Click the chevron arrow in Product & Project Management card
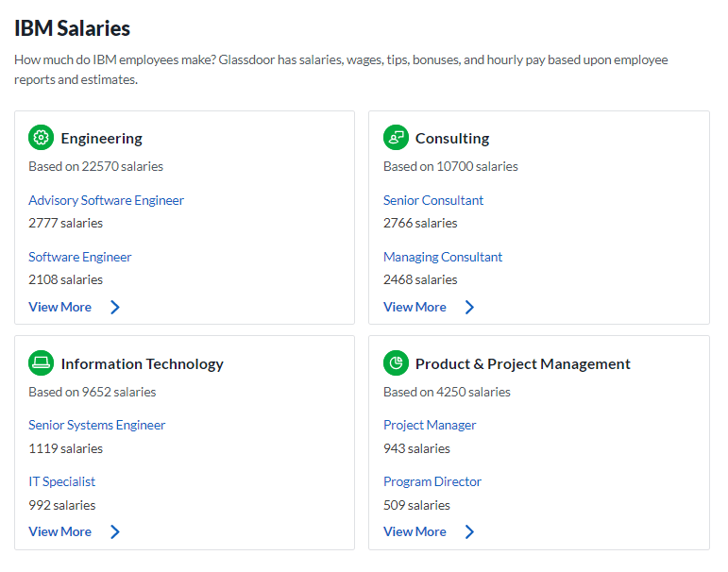Screen dimensions: 728x572 click(x=470, y=531)
